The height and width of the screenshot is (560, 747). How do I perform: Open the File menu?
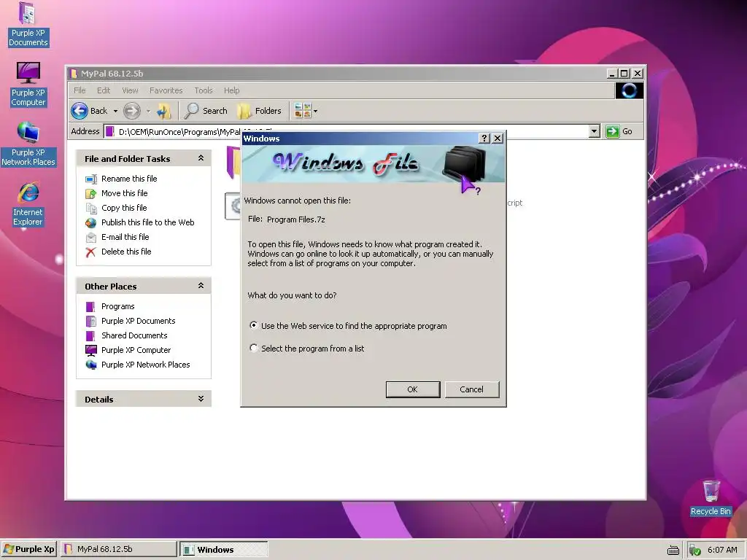(80, 90)
